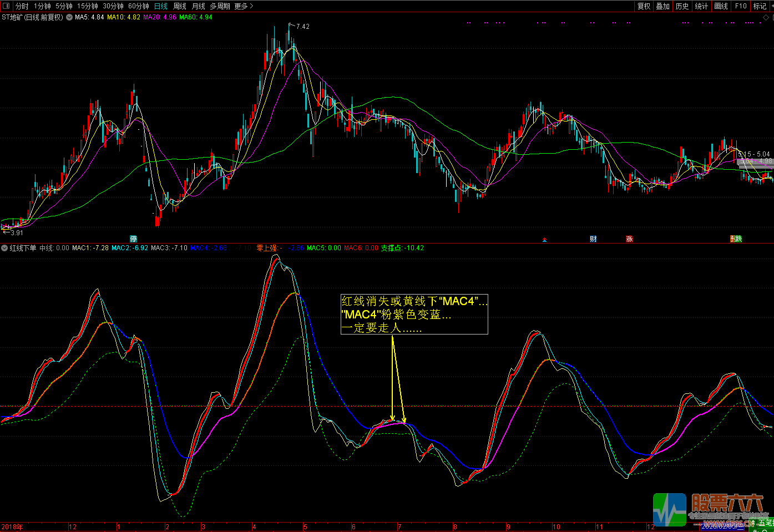774x532 pixels.
Task: Click the 2018年 label on time axis
Action: pyautogui.click(x=12, y=527)
